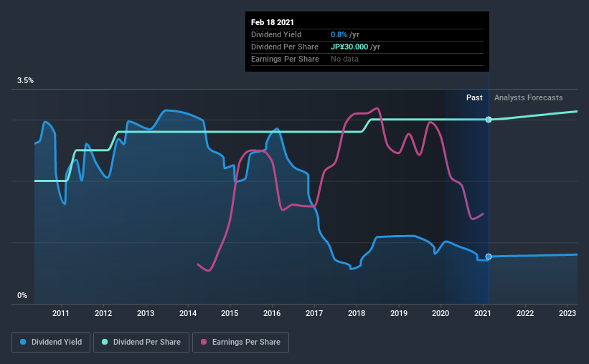Click the 2014 x-axis year label
This screenshot has height=364, width=589.
(188, 313)
